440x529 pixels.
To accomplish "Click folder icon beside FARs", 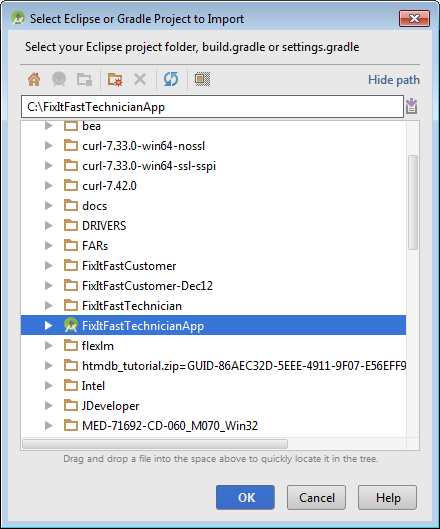I will 71,245.
